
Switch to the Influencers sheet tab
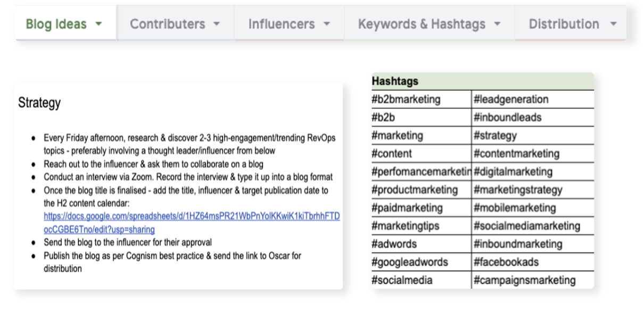(x=282, y=25)
